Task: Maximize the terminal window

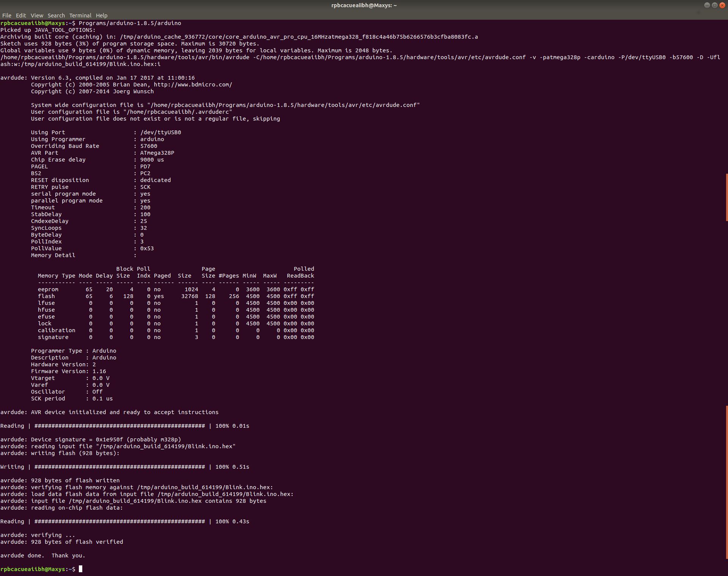Action: (x=714, y=5)
